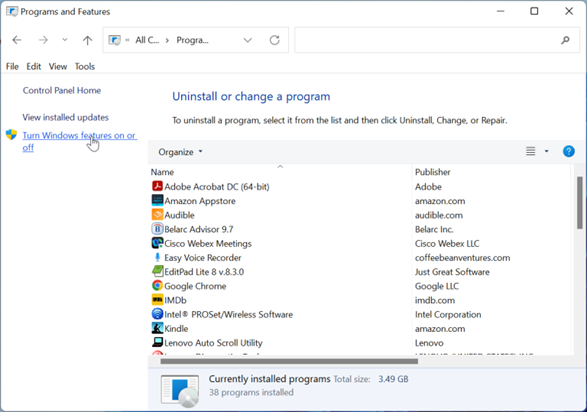This screenshot has width=587, height=412.
Task: Click the blue Help question mark
Action: click(x=568, y=152)
